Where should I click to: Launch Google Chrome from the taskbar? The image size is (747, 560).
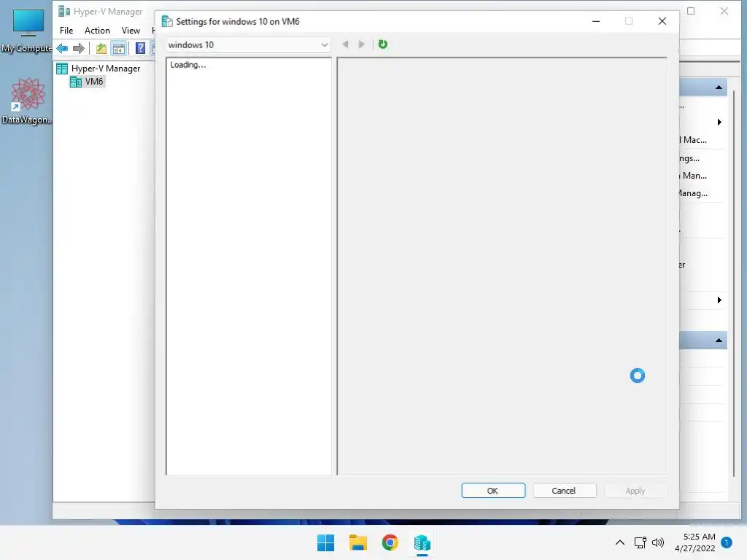[x=390, y=542]
